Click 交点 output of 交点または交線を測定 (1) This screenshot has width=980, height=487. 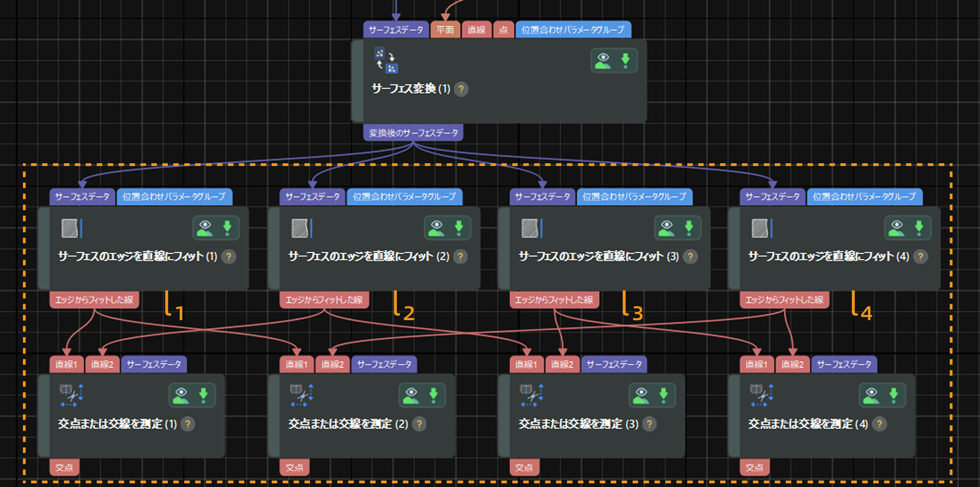pyautogui.click(x=64, y=467)
